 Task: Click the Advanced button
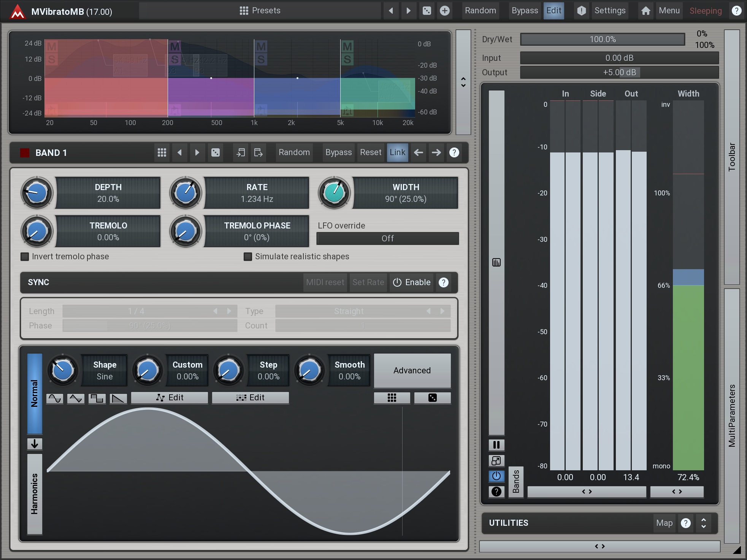pos(412,370)
